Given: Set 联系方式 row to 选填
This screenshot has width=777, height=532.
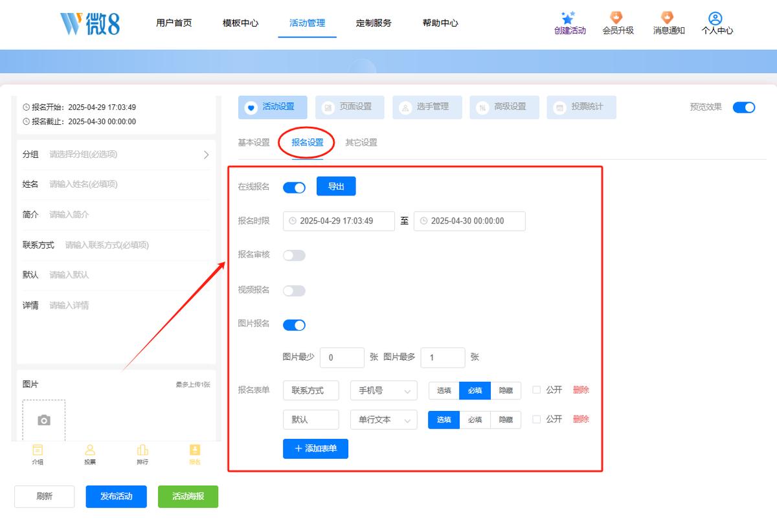Looking at the screenshot, I should (444, 390).
